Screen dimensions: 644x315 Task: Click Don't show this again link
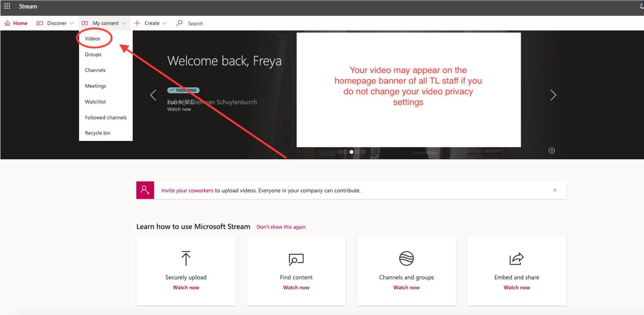pos(281,227)
